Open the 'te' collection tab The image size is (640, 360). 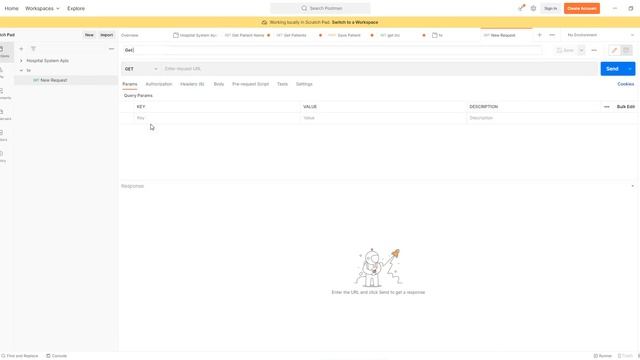(438, 36)
